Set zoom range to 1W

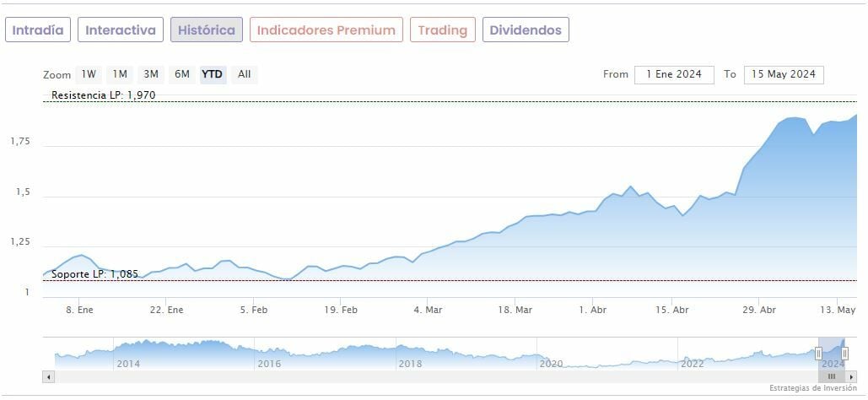click(x=89, y=74)
